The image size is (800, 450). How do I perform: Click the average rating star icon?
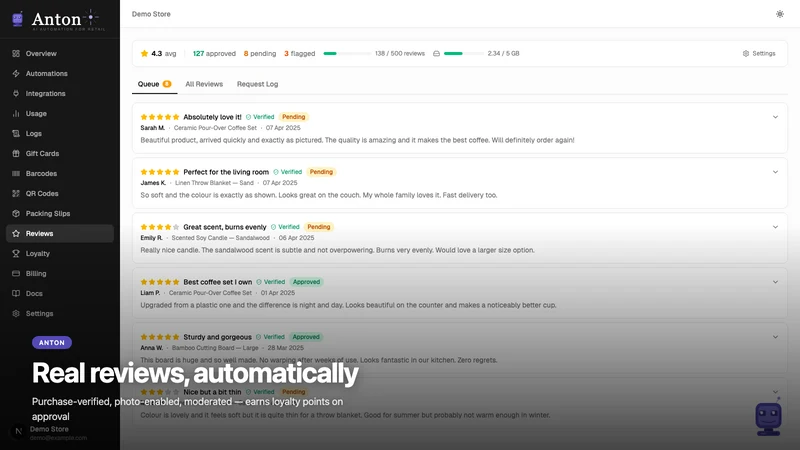tap(144, 53)
